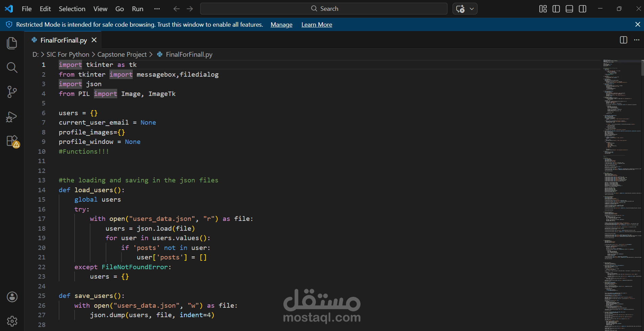Open the Explorer view in activity bar
The image size is (644, 331).
coord(12,43)
